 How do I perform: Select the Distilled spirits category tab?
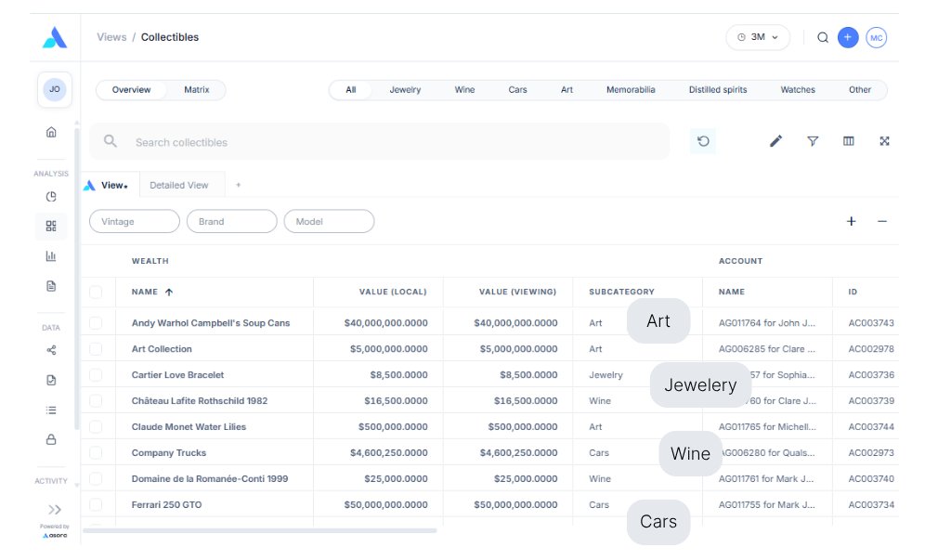[717, 90]
